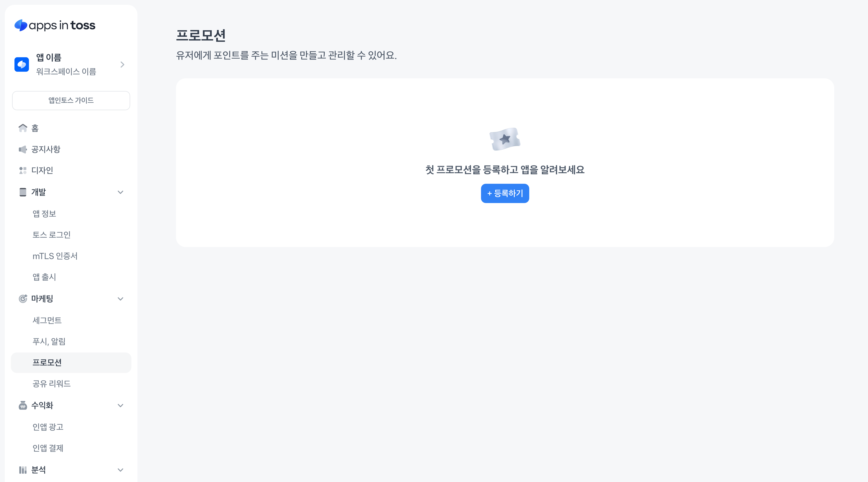Image resolution: width=868 pixels, height=482 pixels.
Task: Open app switcher arrow next to 앱 이름
Action: click(x=122, y=64)
